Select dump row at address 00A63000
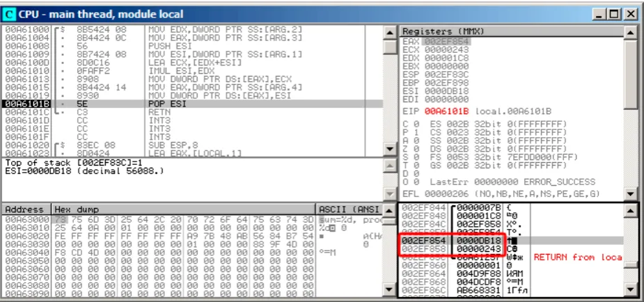Image resolution: width=644 pixels, height=302 pixels. click(193, 220)
